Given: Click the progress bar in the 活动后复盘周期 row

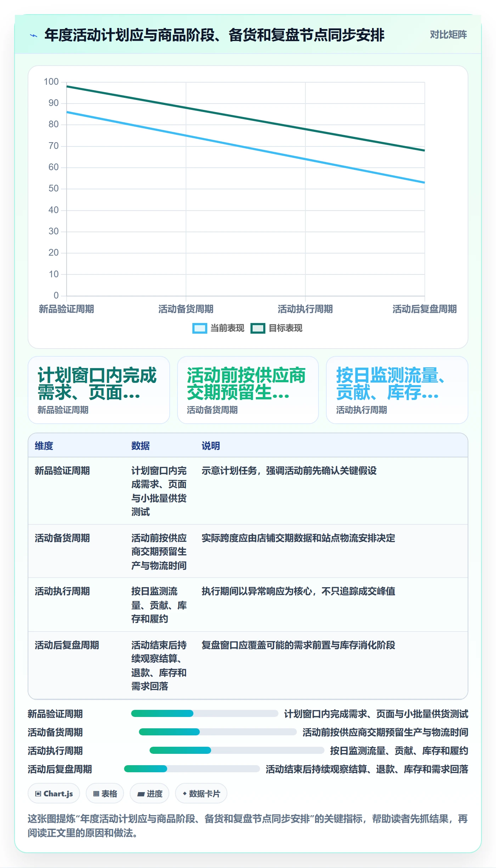Looking at the screenshot, I should 192,769.
